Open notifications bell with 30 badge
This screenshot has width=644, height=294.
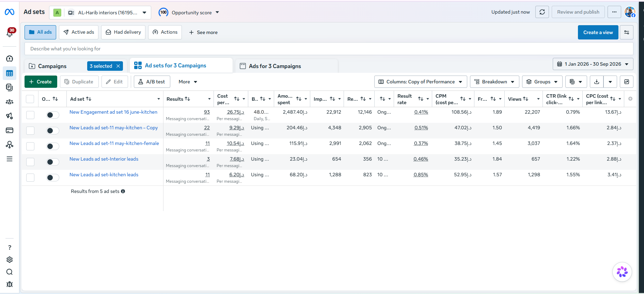(10, 33)
